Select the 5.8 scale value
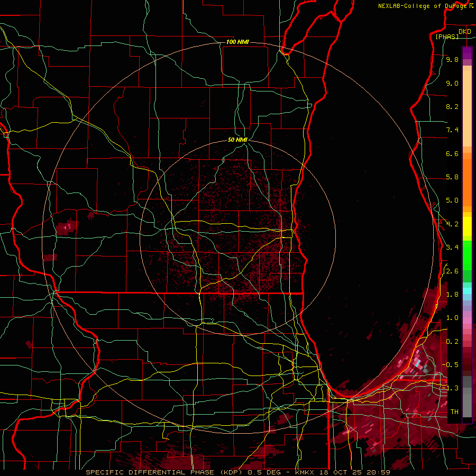Image resolution: width=476 pixels, height=476 pixels. pyautogui.click(x=452, y=177)
